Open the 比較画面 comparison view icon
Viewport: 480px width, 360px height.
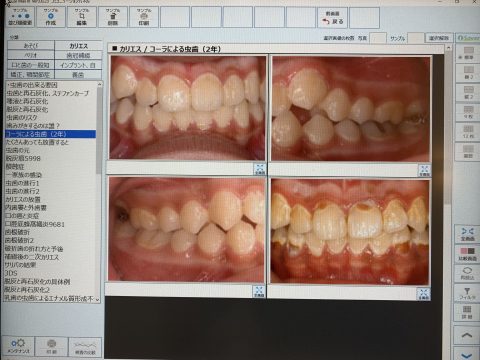click(x=467, y=254)
